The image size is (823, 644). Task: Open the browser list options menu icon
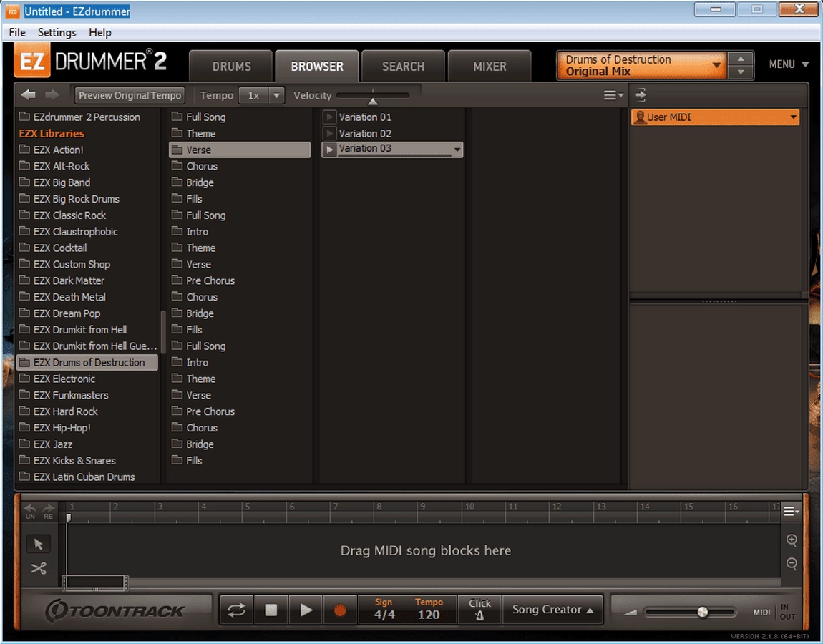[x=613, y=95]
